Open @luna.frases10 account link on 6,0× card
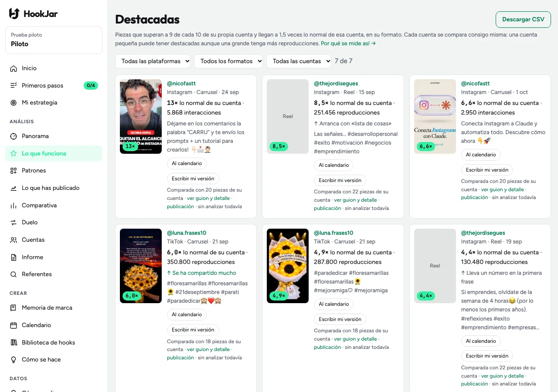This screenshot has width=558, height=392. pyautogui.click(x=187, y=233)
